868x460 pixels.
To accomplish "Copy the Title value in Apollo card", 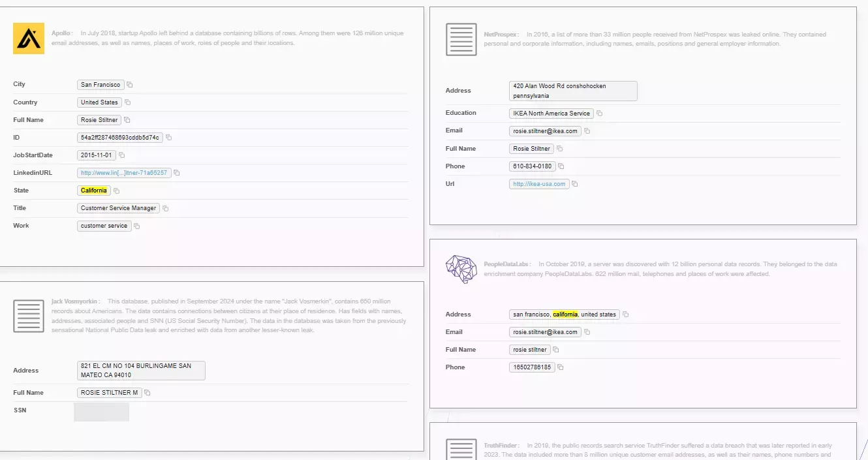I will (x=165, y=208).
